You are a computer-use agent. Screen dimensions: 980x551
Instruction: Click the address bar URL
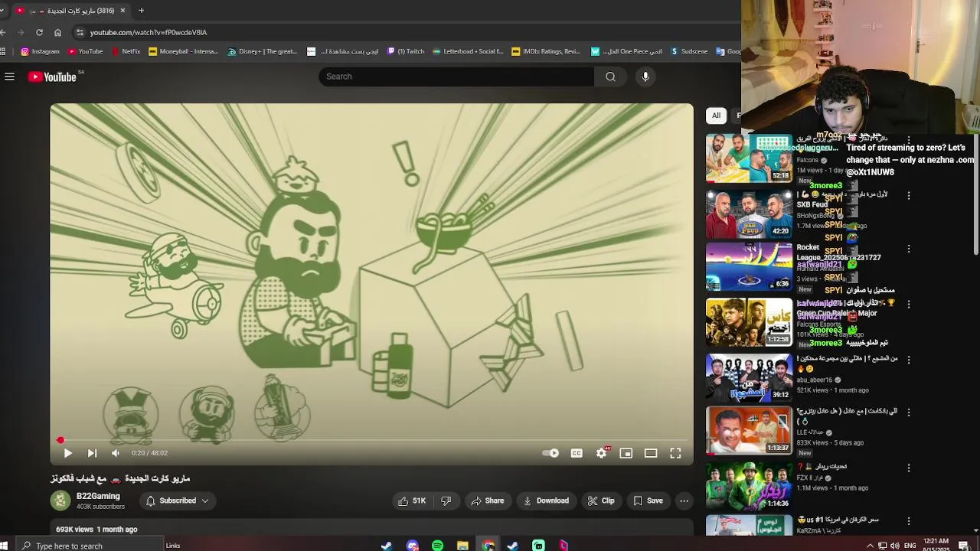(x=149, y=33)
